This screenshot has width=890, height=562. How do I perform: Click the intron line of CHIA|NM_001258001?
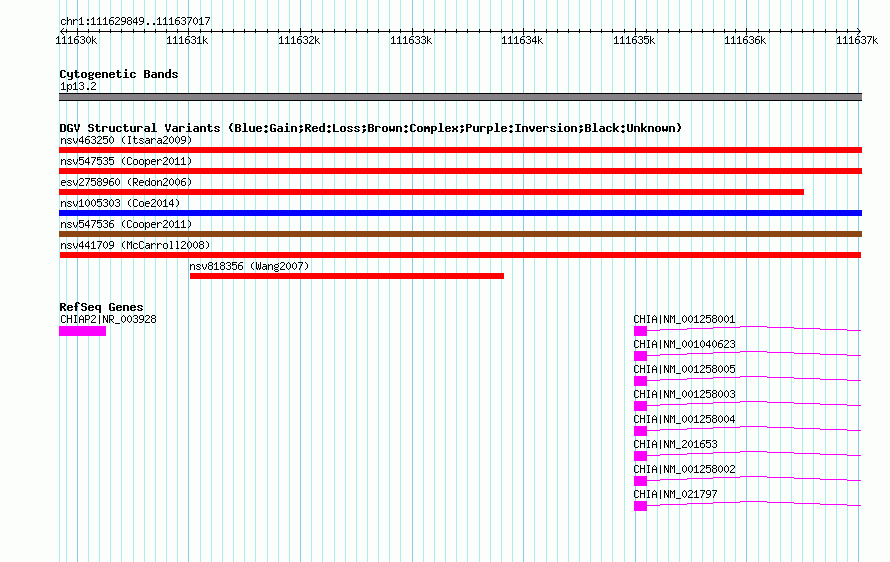pos(754,328)
